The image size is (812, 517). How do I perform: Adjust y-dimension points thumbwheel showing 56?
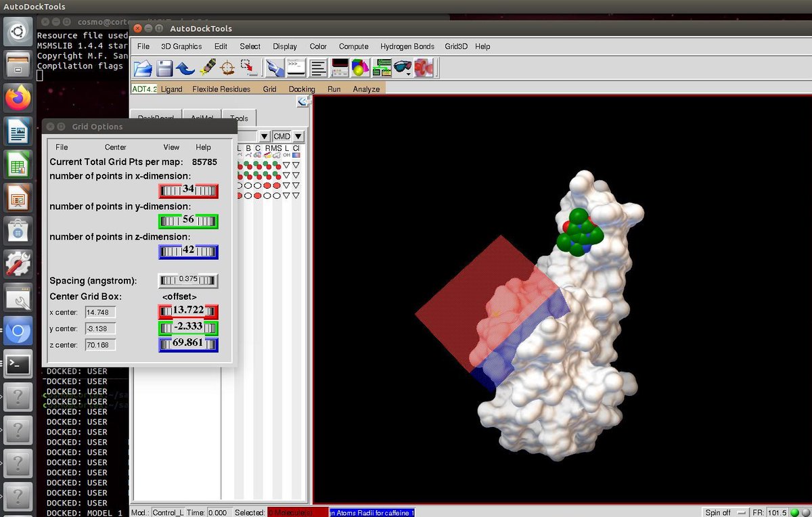coord(189,221)
